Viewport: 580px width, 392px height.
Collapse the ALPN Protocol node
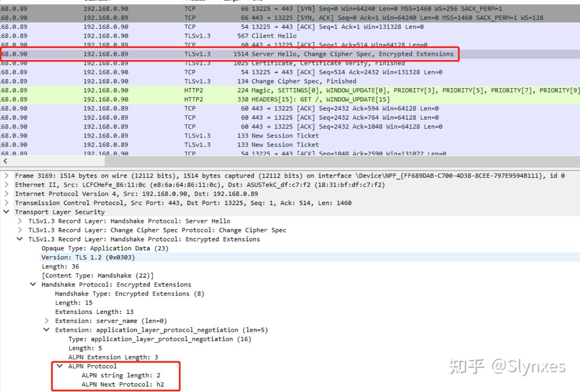tap(60, 366)
